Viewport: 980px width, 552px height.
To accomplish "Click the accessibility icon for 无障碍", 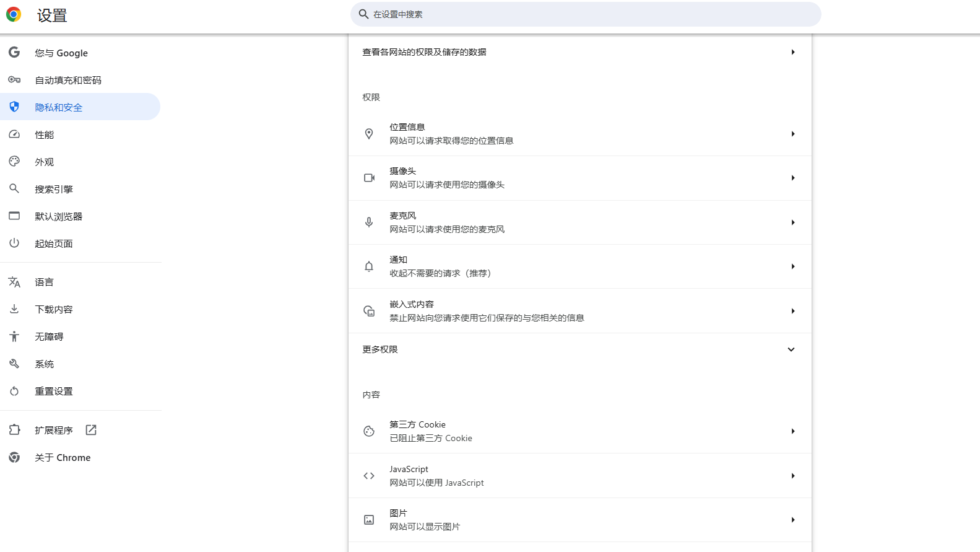I will pos(14,336).
